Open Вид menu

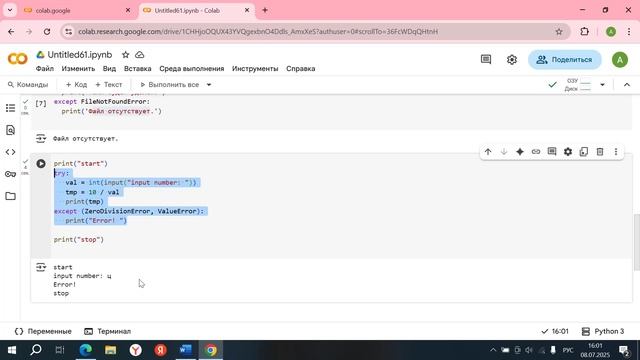point(109,69)
